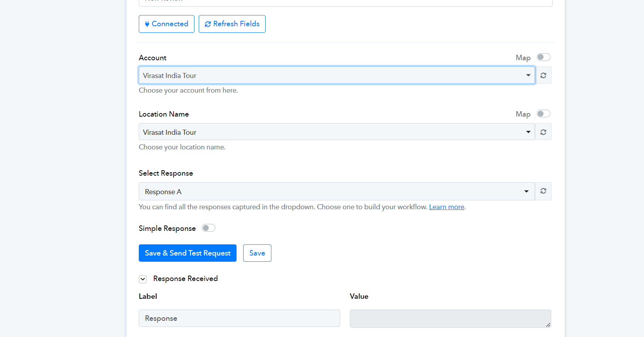Toggle the Map switch for Location Name

coord(543,113)
